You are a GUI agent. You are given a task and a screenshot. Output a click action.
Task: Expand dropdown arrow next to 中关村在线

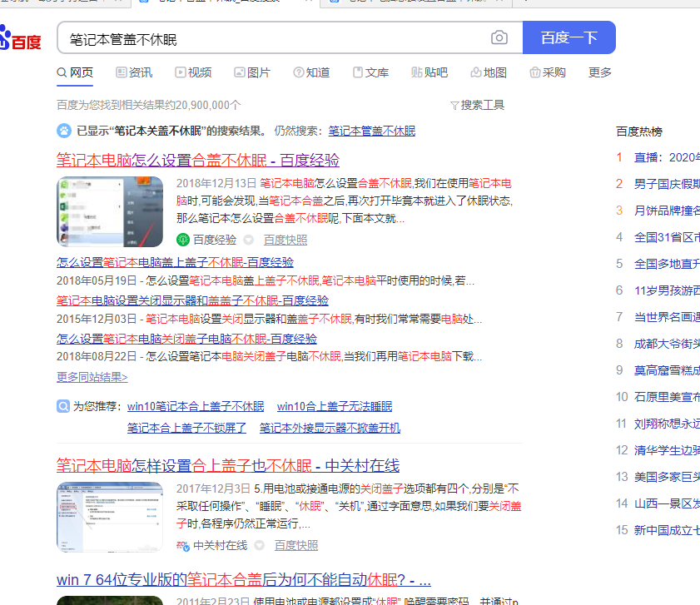(260, 546)
